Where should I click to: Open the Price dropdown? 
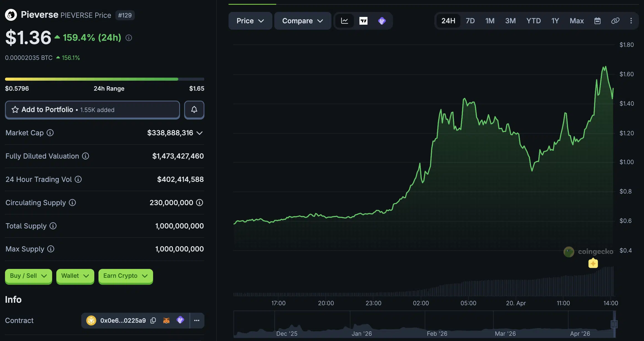pos(250,21)
